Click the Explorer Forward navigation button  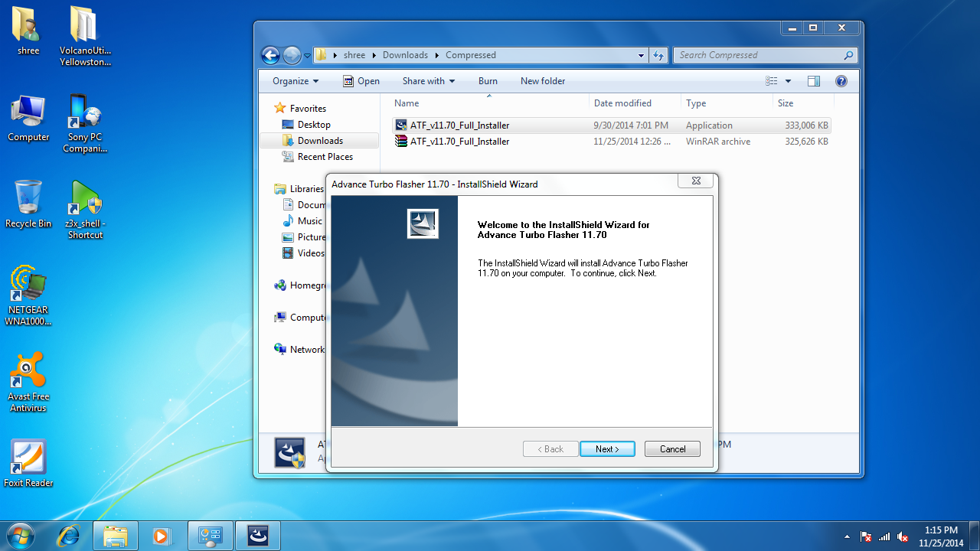[x=292, y=55]
